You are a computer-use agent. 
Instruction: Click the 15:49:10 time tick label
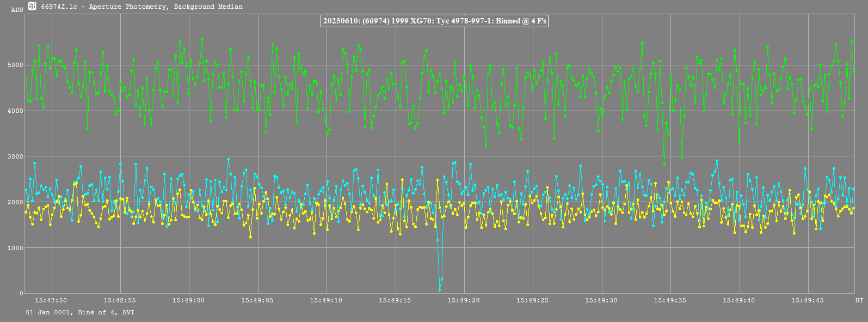pyautogui.click(x=327, y=300)
